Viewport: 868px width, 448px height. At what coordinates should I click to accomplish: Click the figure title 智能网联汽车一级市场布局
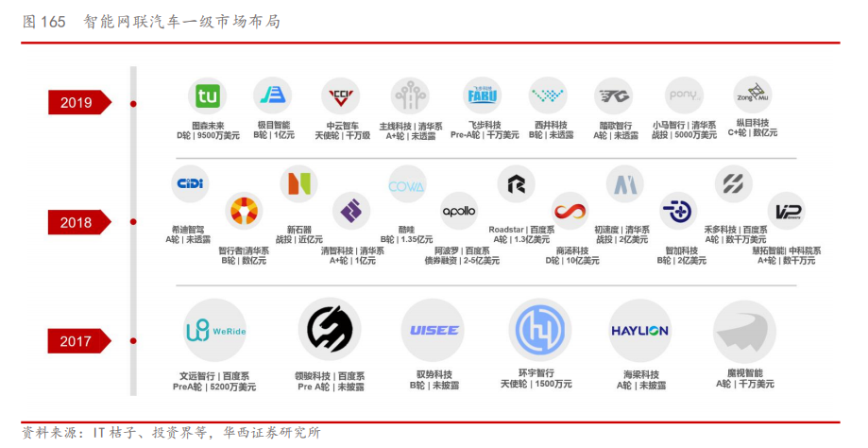(x=181, y=22)
